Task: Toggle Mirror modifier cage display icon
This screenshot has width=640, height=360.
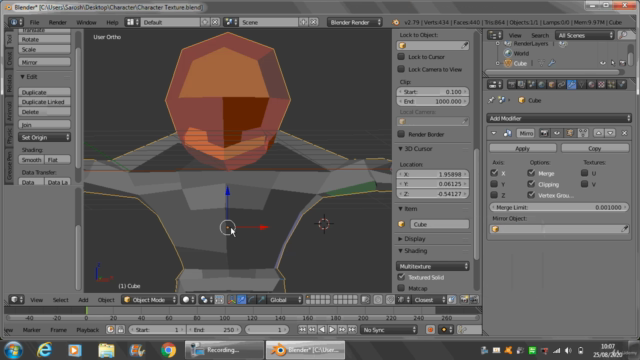Action: [x=583, y=133]
